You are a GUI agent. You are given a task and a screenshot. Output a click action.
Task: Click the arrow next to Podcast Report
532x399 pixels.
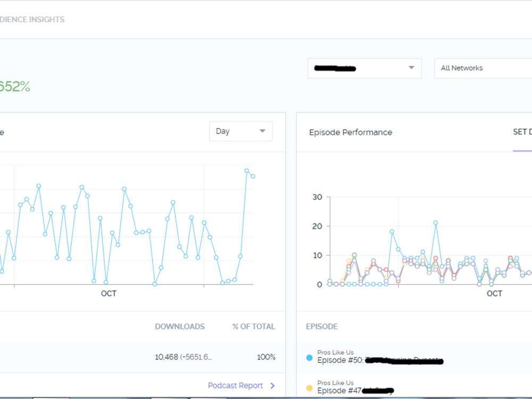[x=272, y=385]
